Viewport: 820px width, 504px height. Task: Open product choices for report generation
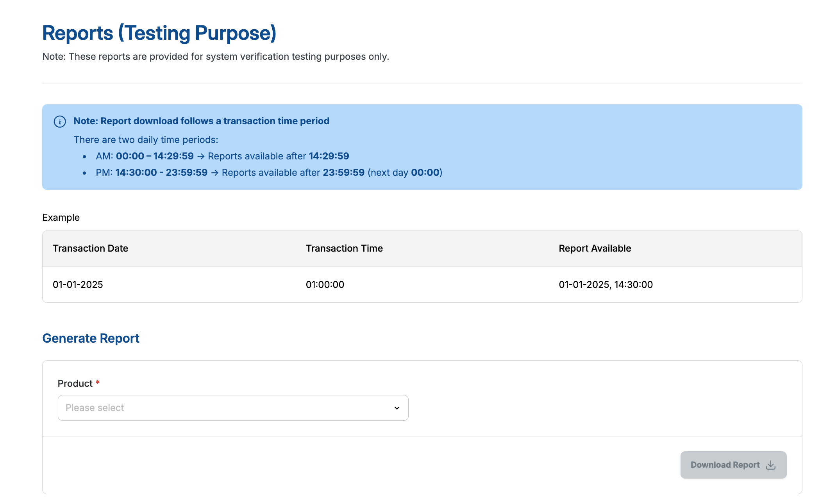pos(233,408)
